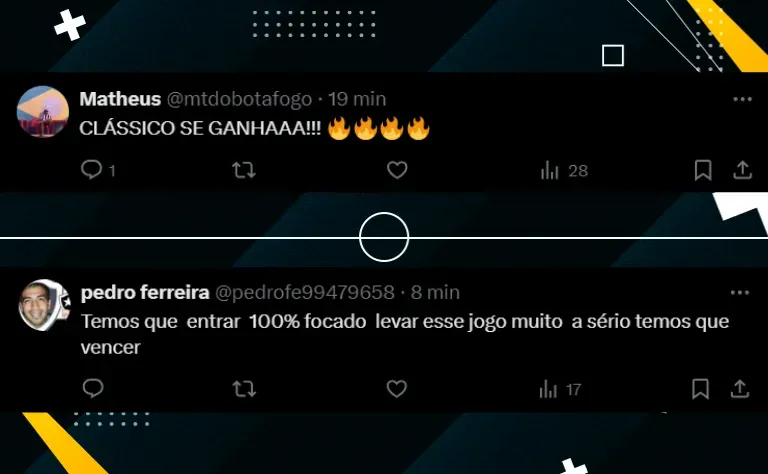
Task: Click the 19 min timestamp
Action: tap(357, 99)
